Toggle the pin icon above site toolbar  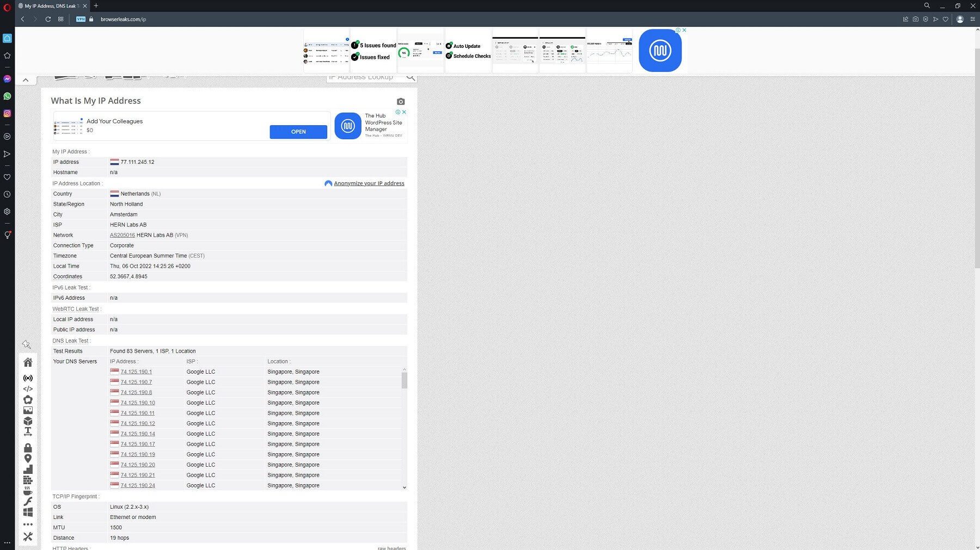point(26,344)
